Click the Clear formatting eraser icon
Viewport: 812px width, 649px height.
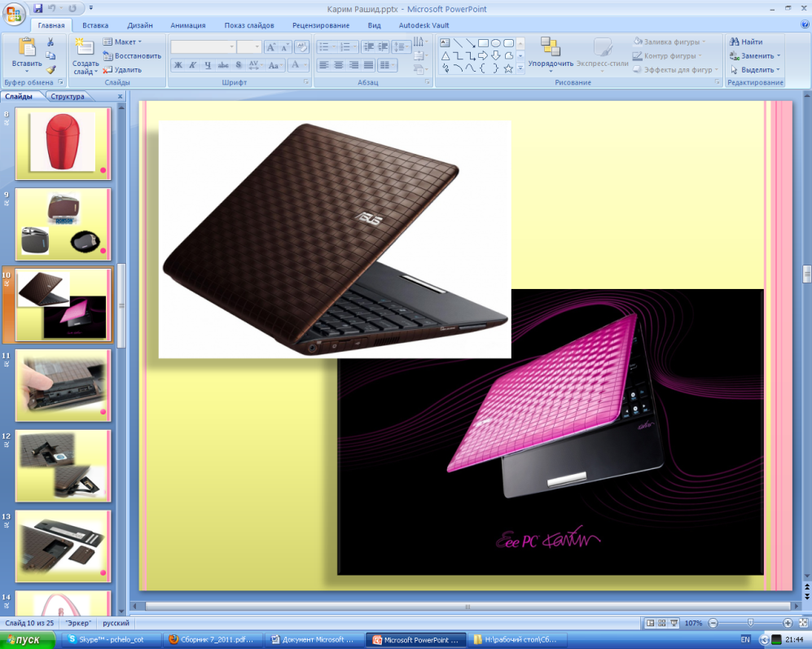coord(301,47)
